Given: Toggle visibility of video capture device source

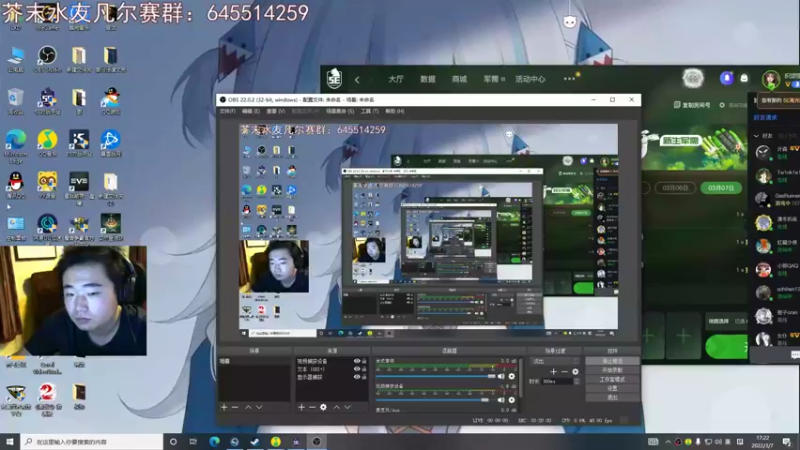Looking at the screenshot, I should click(357, 361).
